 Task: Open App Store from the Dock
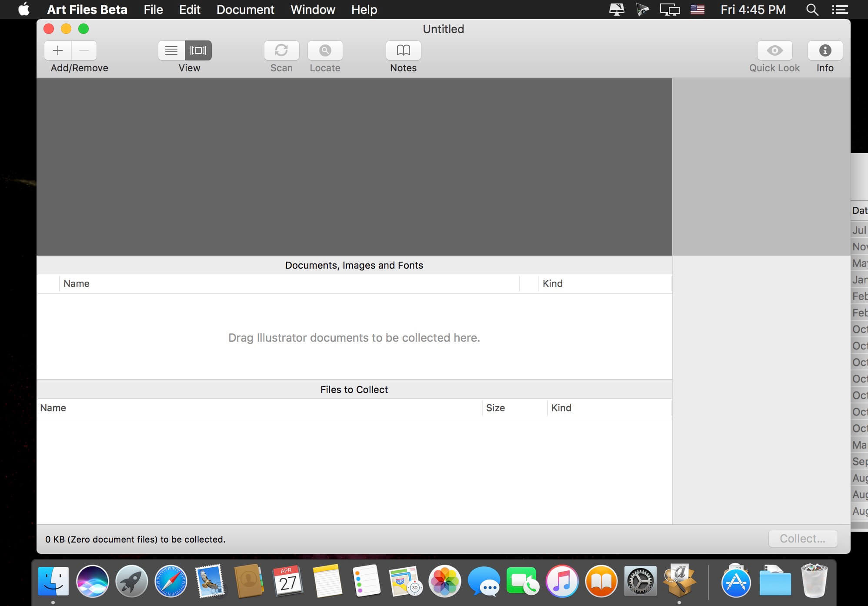(736, 581)
